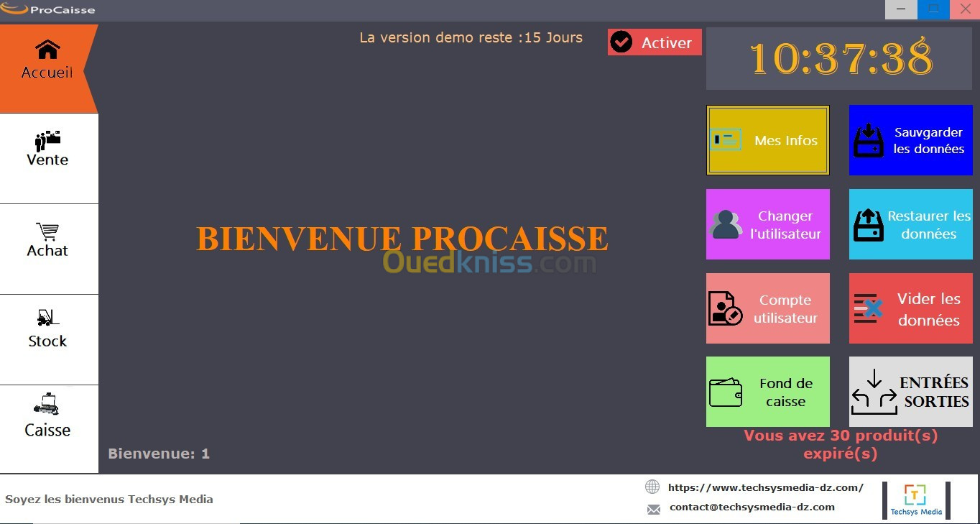Click the arrows icon on ENTRÉES SORTIES
This screenshot has height=524, width=980.
[874, 392]
